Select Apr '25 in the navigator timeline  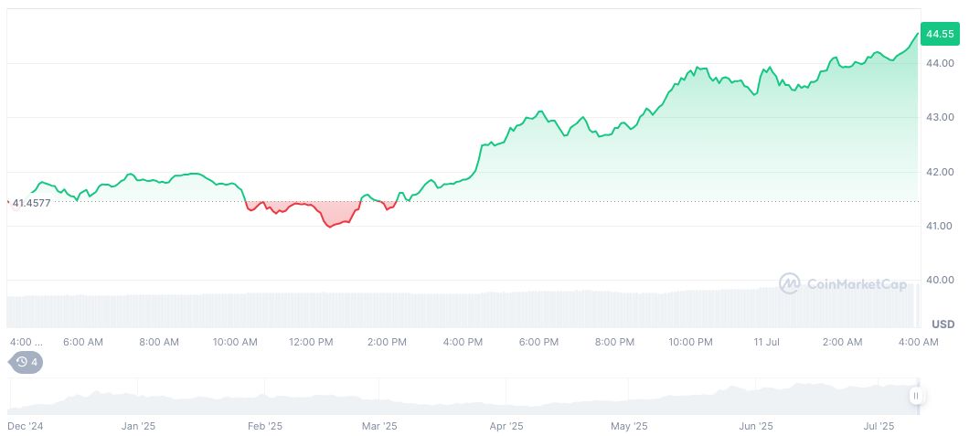tap(506, 426)
